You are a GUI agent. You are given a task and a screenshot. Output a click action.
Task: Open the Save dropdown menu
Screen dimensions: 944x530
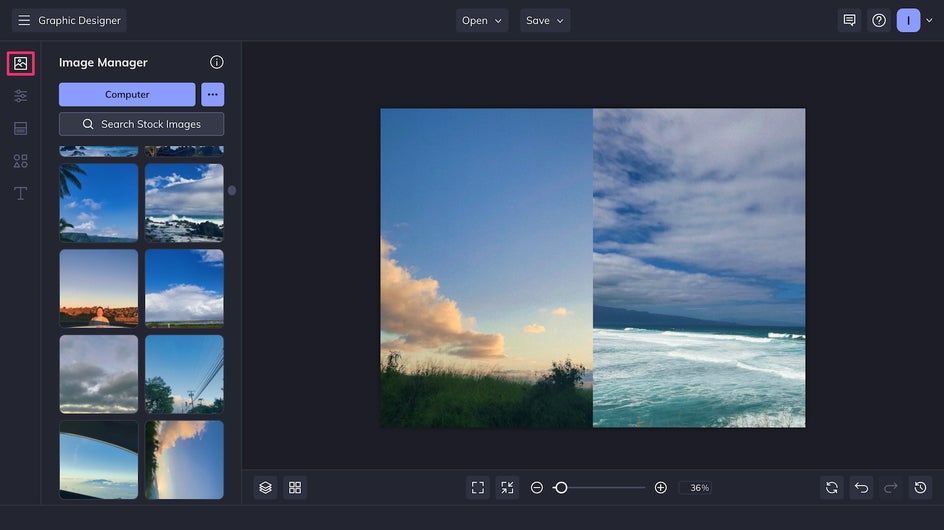click(x=545, y=20)
